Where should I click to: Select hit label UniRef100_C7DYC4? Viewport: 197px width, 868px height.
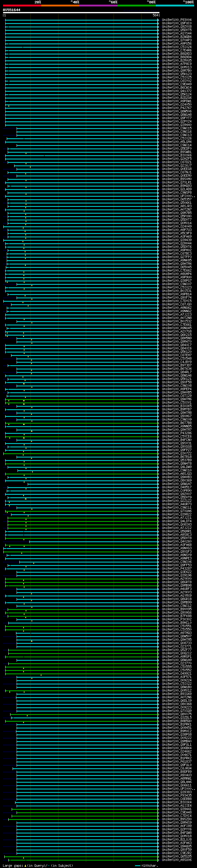pos(177,816)
